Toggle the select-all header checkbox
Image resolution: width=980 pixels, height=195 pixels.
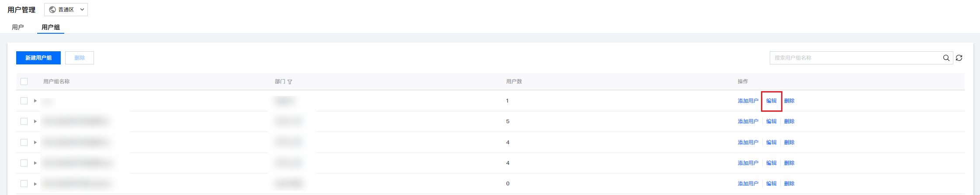pos(24,82)
